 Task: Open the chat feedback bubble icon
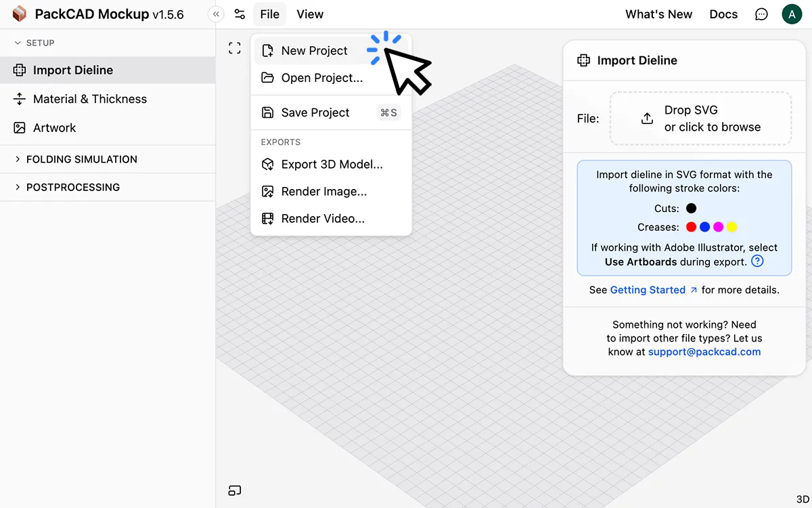[x=761, y=14]
